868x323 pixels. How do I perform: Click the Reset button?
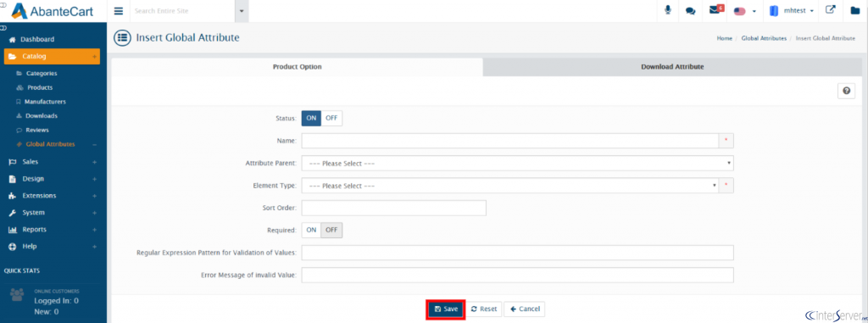coord(483,309)
